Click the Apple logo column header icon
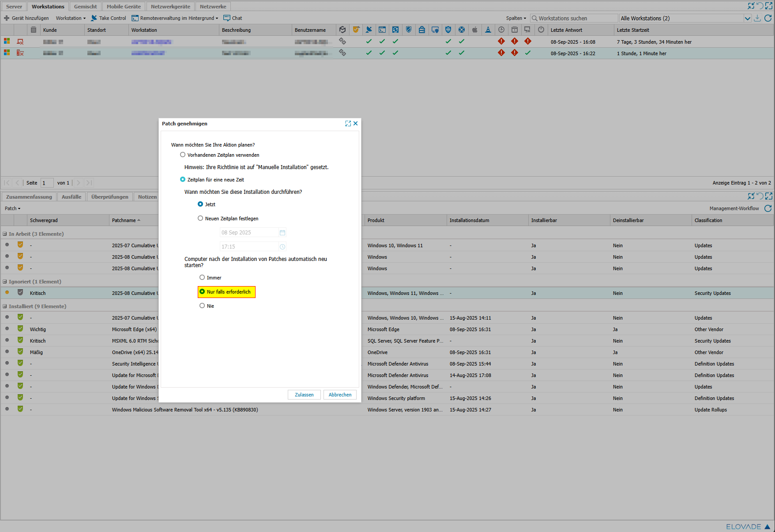Screen dimensions: 775x532 (475, 30)
